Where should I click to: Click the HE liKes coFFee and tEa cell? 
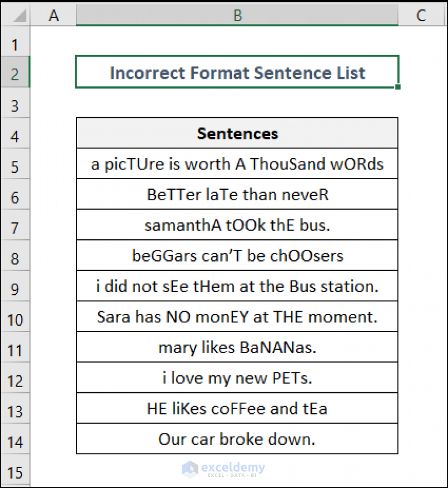[x=237, y=408]
